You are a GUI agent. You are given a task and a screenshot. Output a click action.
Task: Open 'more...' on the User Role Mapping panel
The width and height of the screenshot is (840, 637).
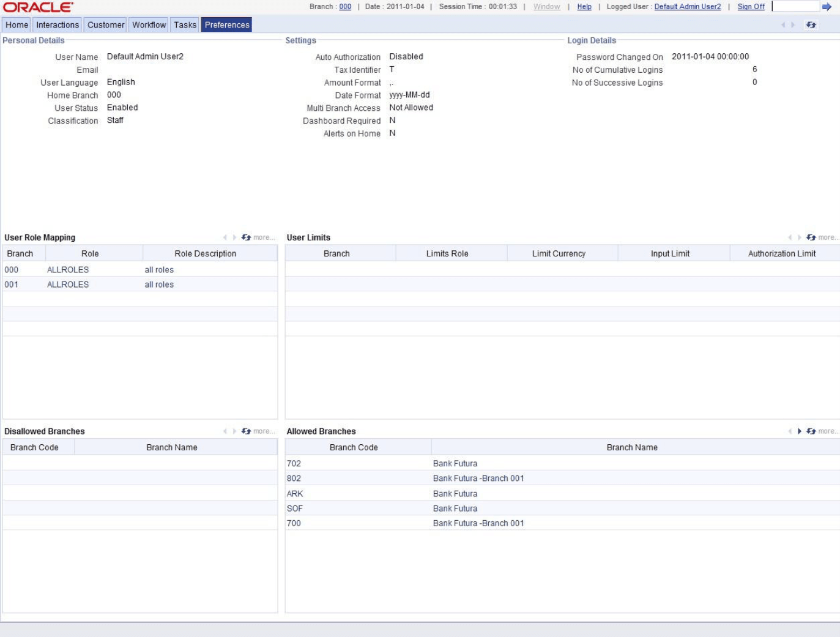click(263, 238)
